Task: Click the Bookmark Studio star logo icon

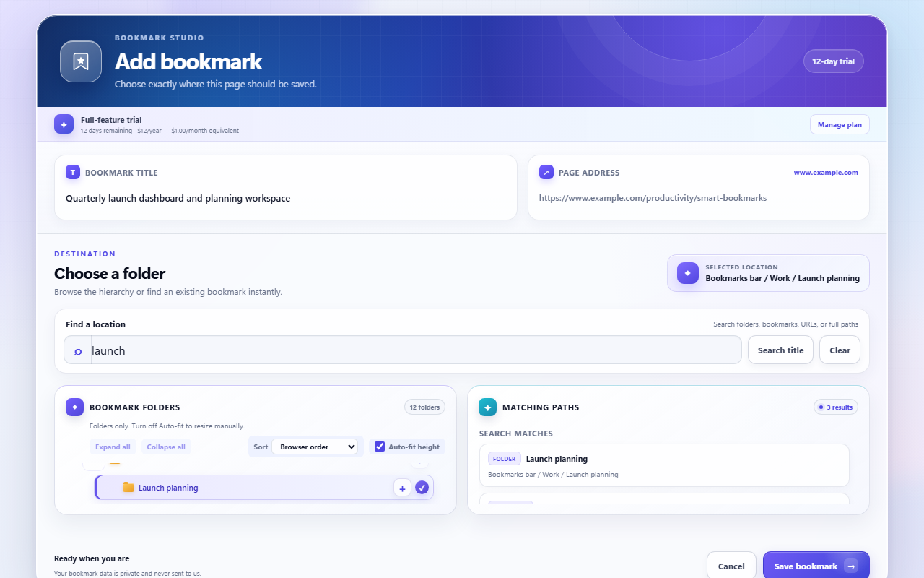Action: (x=81, y=61)
